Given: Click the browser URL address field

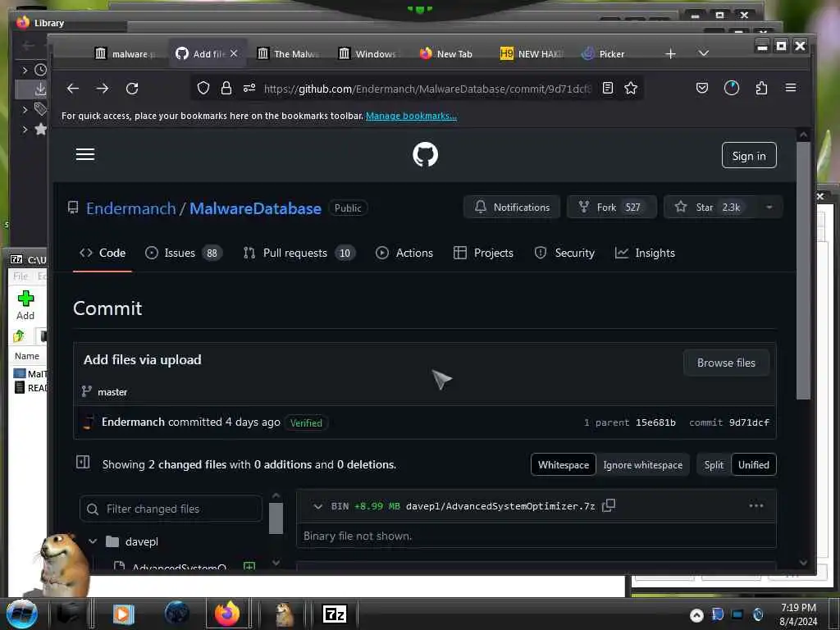Looking at the screenshot, I should [x=427, y=89].
